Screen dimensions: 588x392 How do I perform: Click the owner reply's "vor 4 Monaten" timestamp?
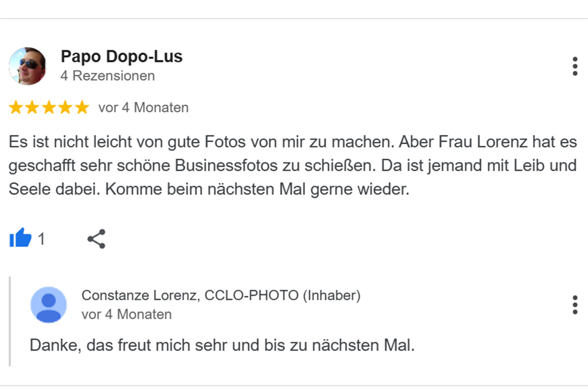click(x=126, y=314)
